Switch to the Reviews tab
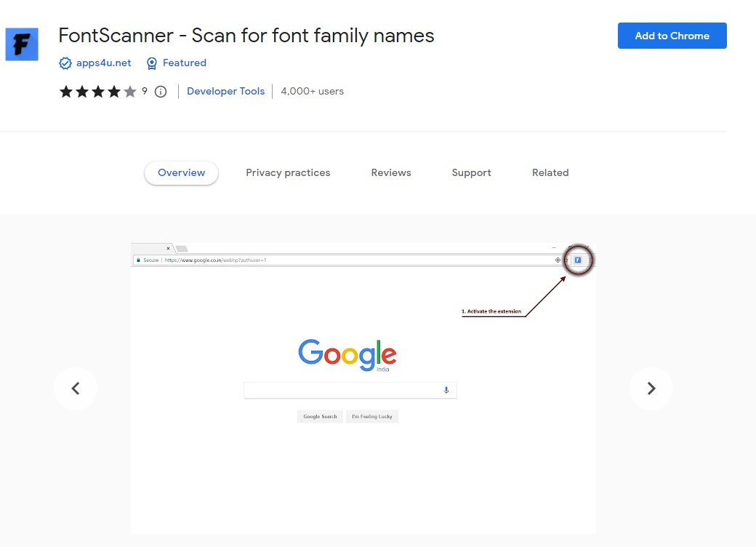Image resolution: width=756 pixels, height=547 pixels. (391, 172)
